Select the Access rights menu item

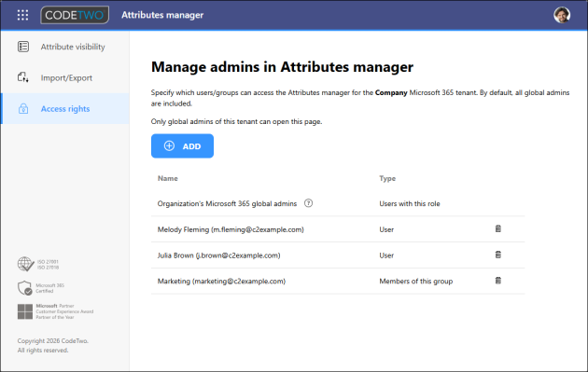[65, 109]
